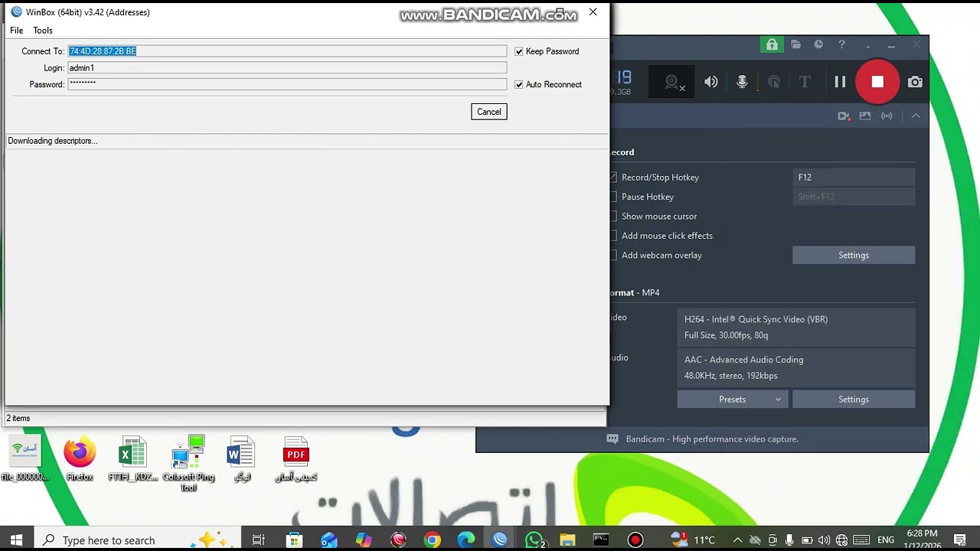The height and width of the screenshot is (551, 980).
Task: Cancel the WinBox connection
Action: pyautogui.click(x=489, y=112)
